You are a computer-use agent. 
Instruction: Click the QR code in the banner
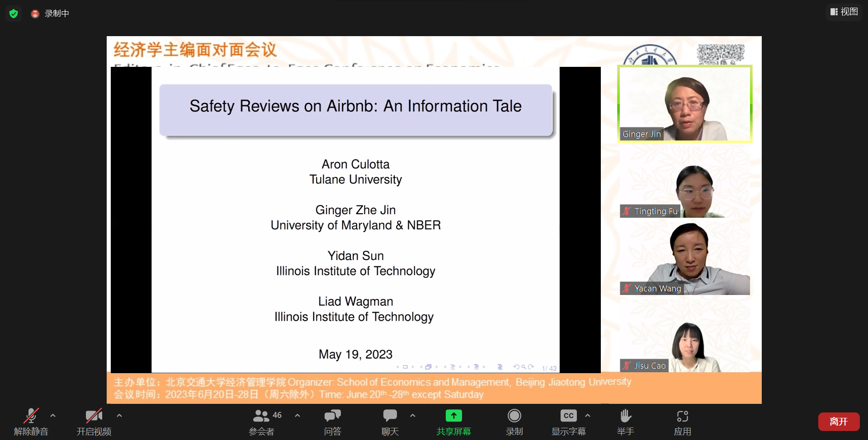coord(721,55)
